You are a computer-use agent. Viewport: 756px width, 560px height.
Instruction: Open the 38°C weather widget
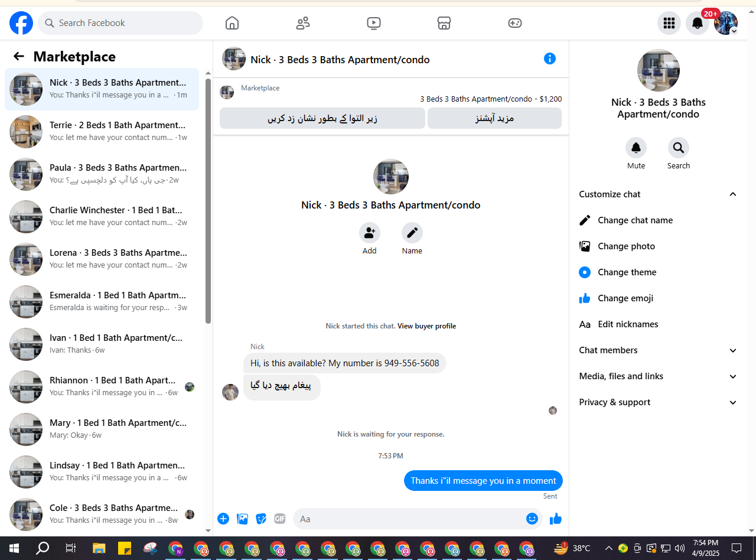pos(573,548)
